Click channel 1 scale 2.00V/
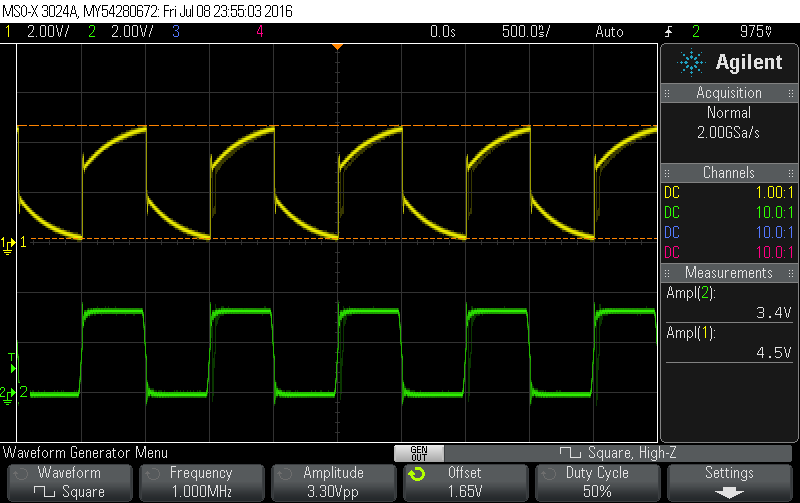 [48, 32]
